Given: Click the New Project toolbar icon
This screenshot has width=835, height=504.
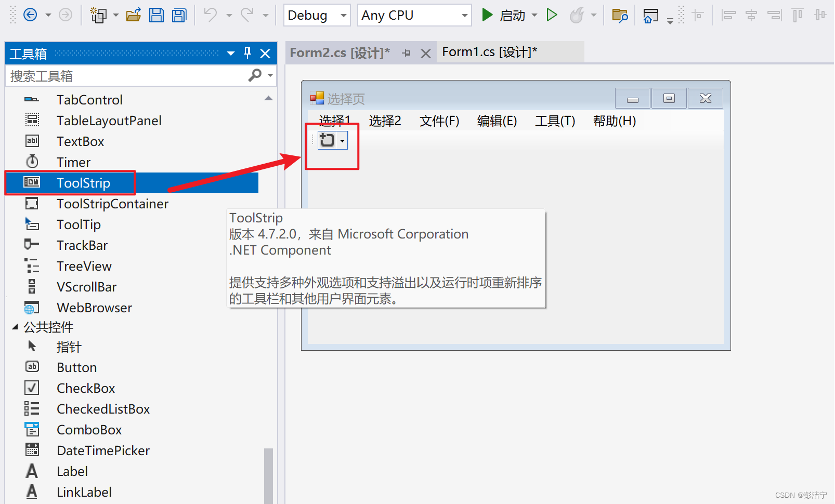Looking at the screenshot, I should pyautogui.click(x=98, y=15).
